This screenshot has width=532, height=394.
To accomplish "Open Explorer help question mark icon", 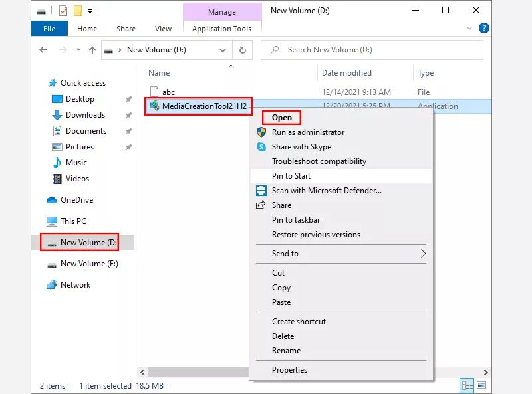I will pos(485,28).
